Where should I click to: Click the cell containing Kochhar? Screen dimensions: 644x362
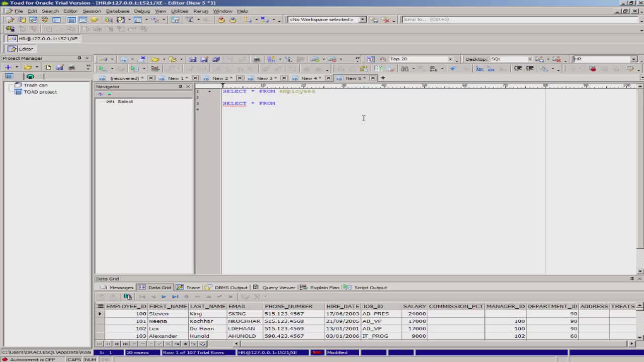click(x=207, y=321)
